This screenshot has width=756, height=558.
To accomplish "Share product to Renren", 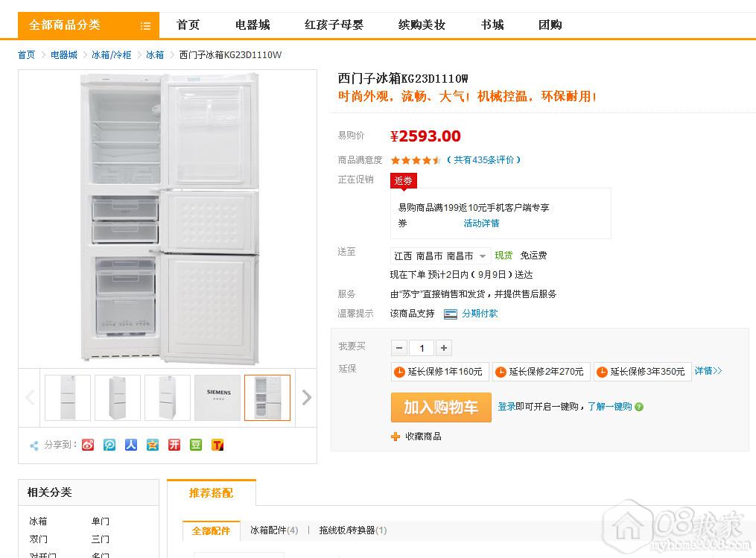I will [131, 445].
